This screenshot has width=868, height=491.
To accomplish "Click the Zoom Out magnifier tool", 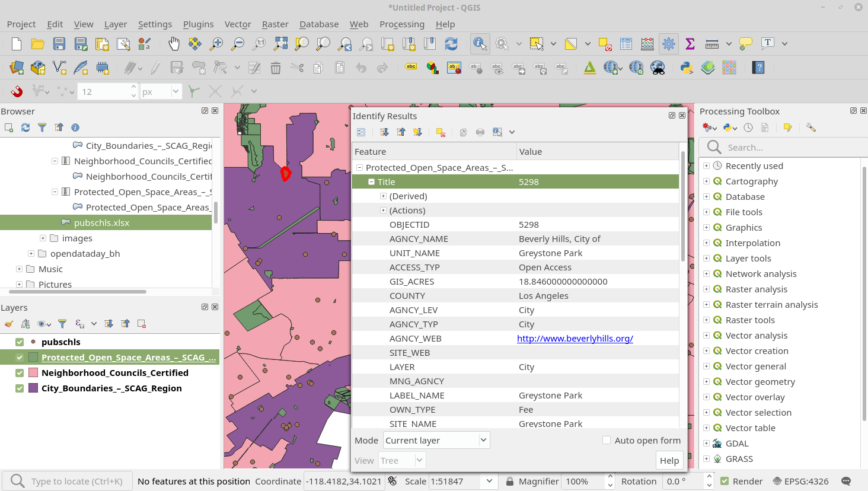I will [x=238, y=44].
